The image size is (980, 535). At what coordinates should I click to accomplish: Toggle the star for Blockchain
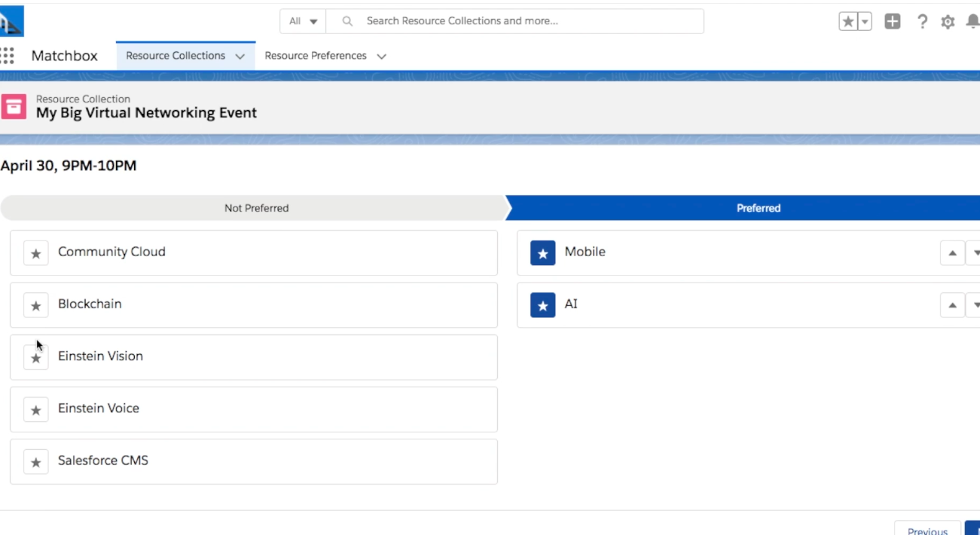(x=35, y=305)
